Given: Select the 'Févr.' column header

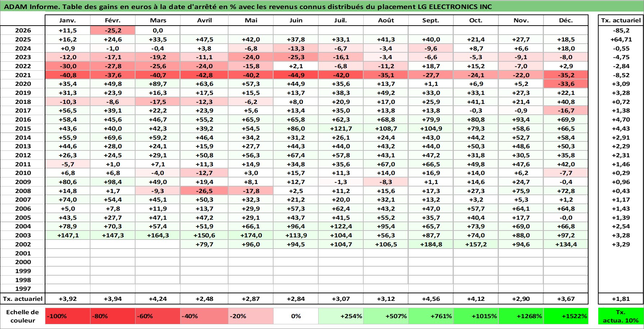Looking at the screenshot, I should [113, 20].
